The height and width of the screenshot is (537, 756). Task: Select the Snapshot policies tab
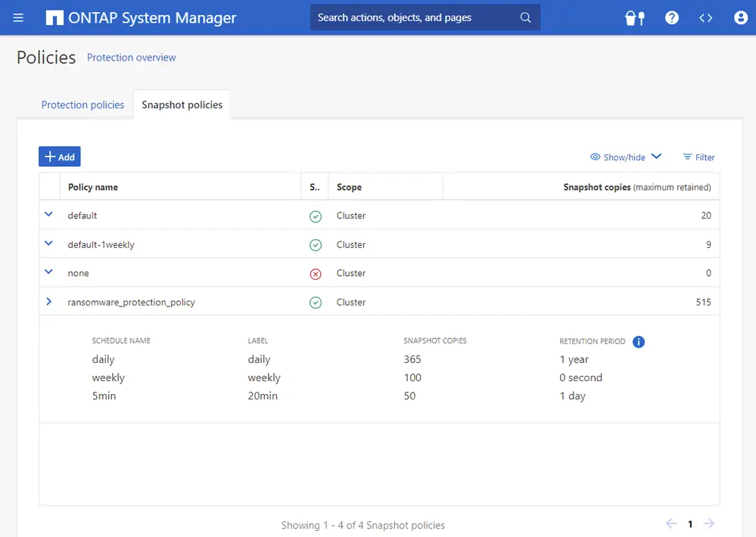pyautogui.click(x=182, y=105)
